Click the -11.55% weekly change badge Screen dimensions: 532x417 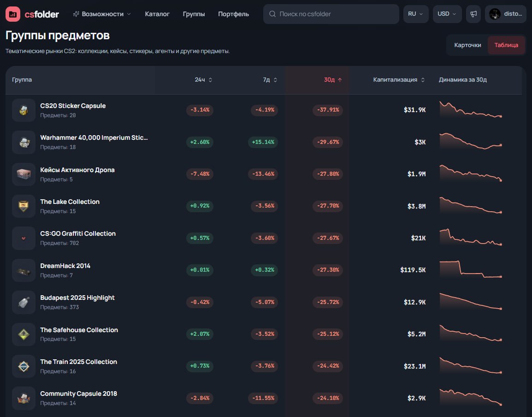click(x=263, y=398)
